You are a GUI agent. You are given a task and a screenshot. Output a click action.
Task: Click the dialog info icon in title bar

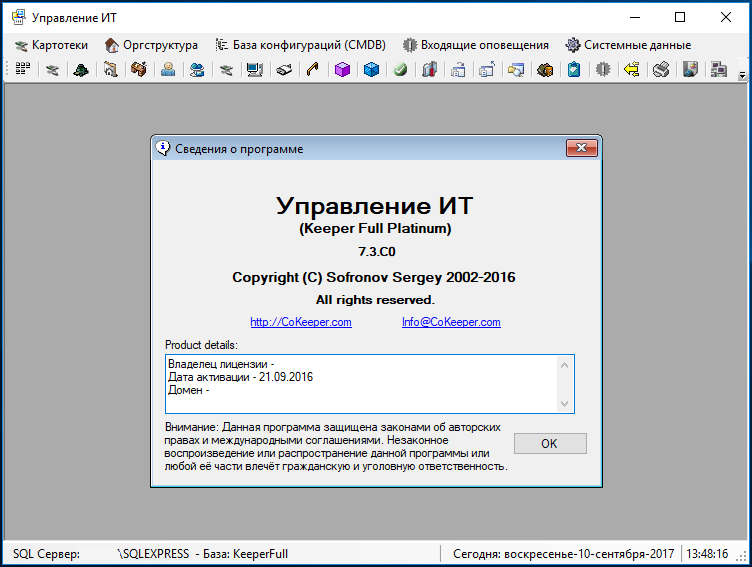(163, 148)
